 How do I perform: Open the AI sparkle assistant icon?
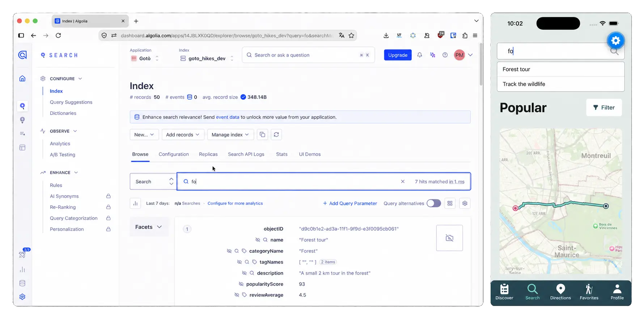coord(432,55)
